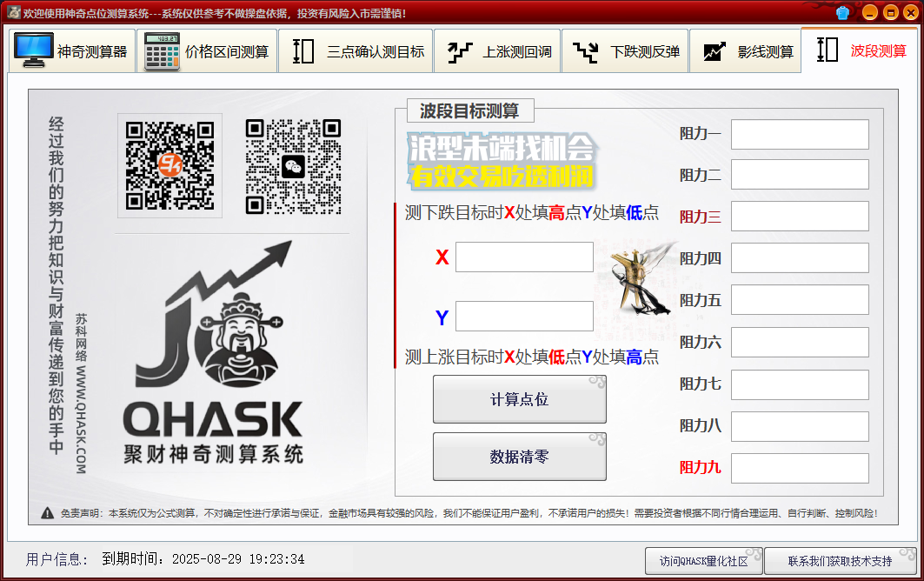The width and height of the screenshot is (924, 581).
Task: Click 联系我们获取技术支持 button
Action: click(x=841, y=561)
